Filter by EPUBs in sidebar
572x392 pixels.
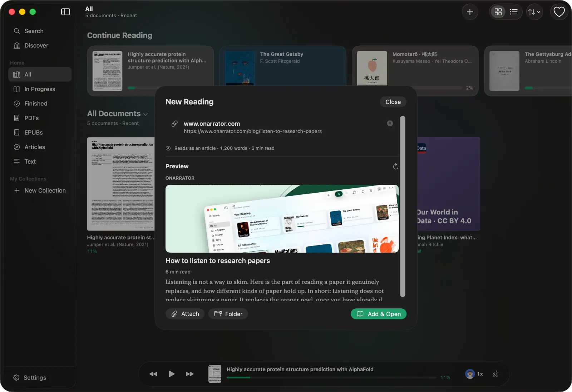(40, 133)
